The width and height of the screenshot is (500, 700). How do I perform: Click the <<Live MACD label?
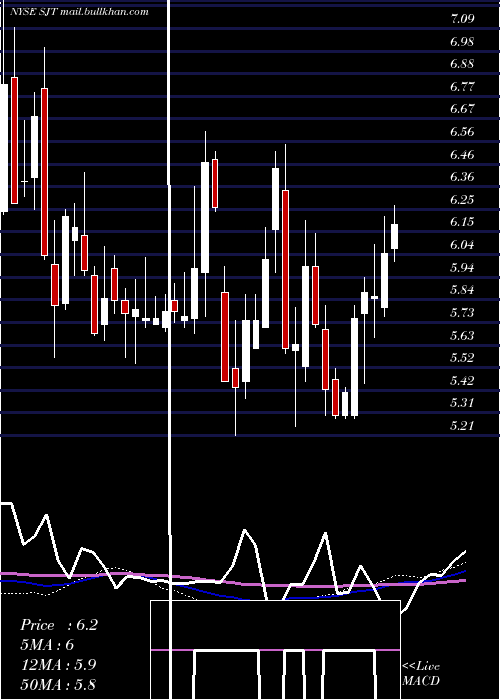coord(421,673)
